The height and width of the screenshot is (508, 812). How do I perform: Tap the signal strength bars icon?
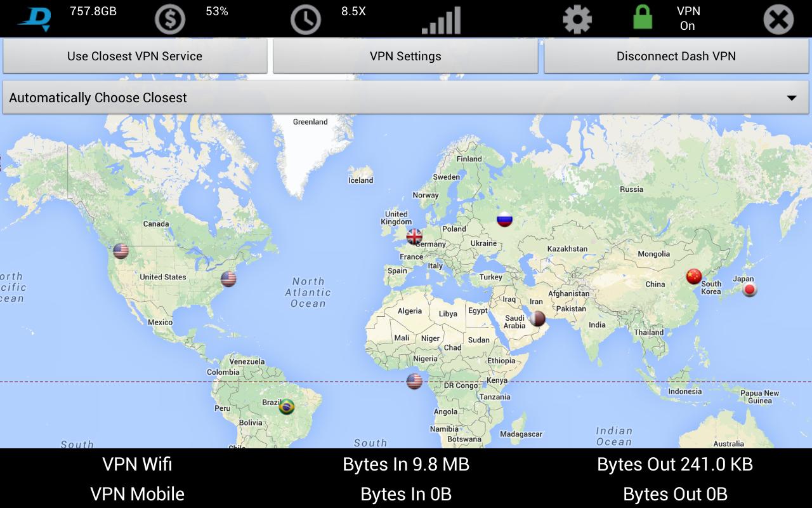click(x=442, y=21)
